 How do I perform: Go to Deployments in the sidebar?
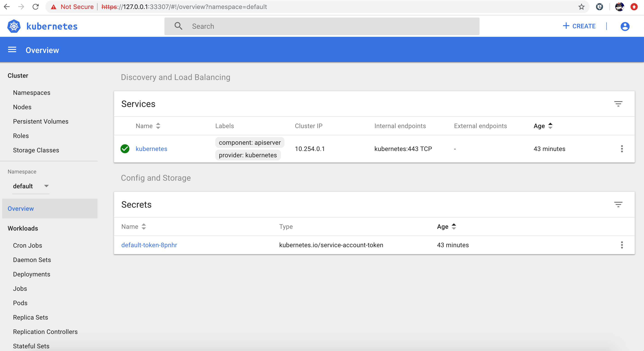point(31,274)
